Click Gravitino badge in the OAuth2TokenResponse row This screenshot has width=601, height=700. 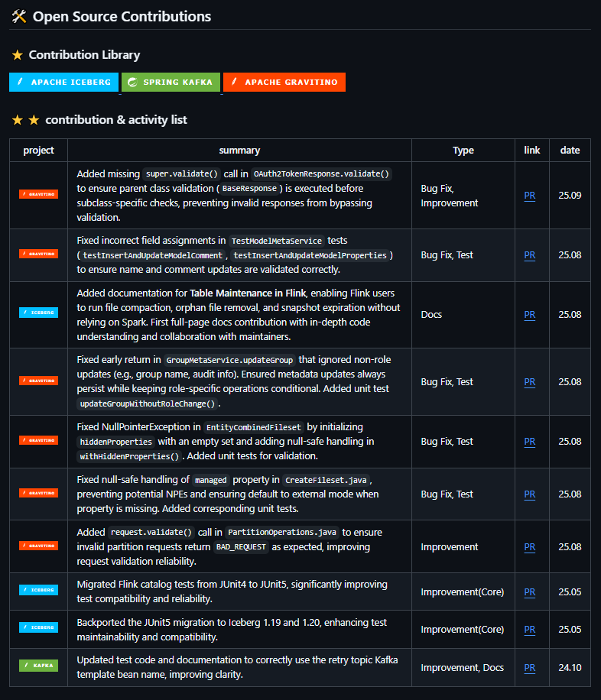38,195
